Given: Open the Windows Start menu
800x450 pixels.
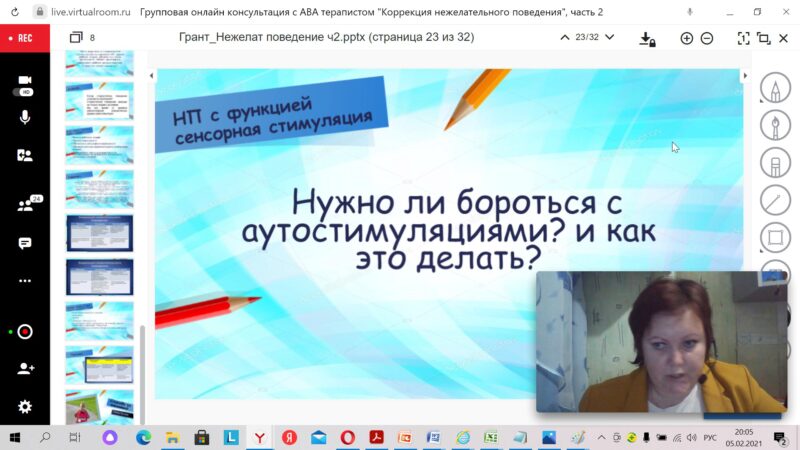Looking at the screenshot, I should coord(15,437).
